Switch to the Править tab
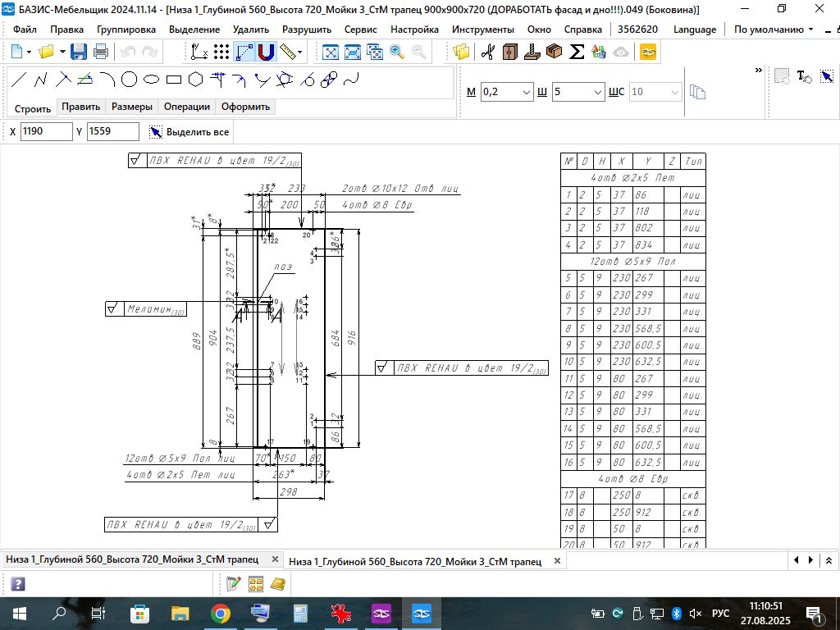This screenshot has width=840, height=630. [x=81, y=107]
